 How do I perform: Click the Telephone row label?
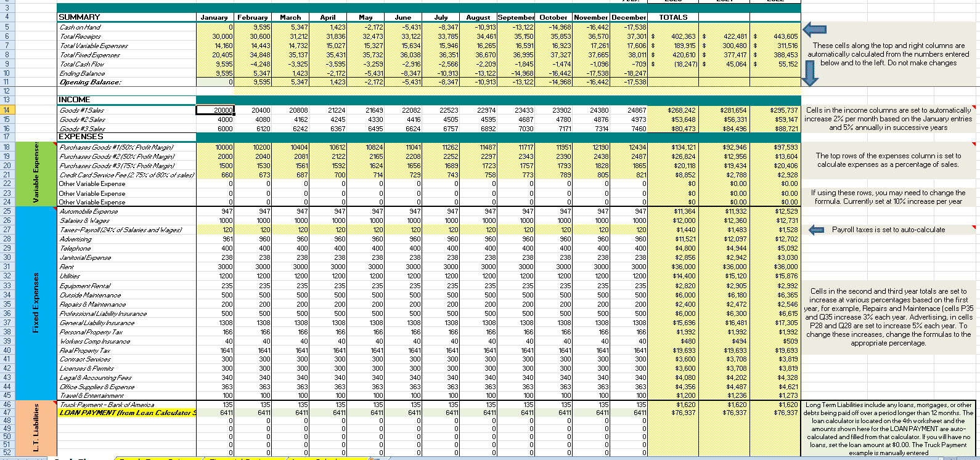75,248
